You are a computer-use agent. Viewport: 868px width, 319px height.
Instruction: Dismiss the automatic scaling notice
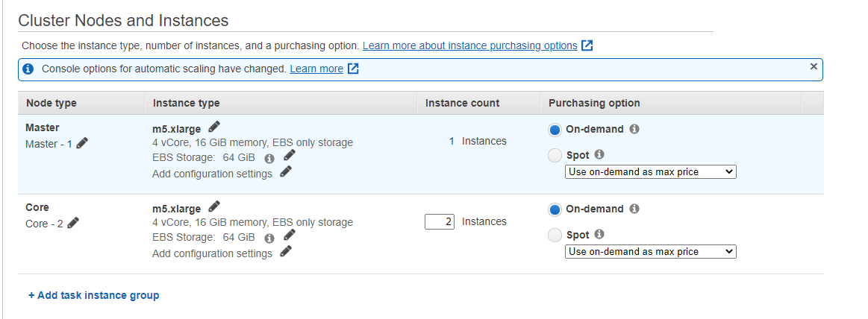[x=814, y=66]
